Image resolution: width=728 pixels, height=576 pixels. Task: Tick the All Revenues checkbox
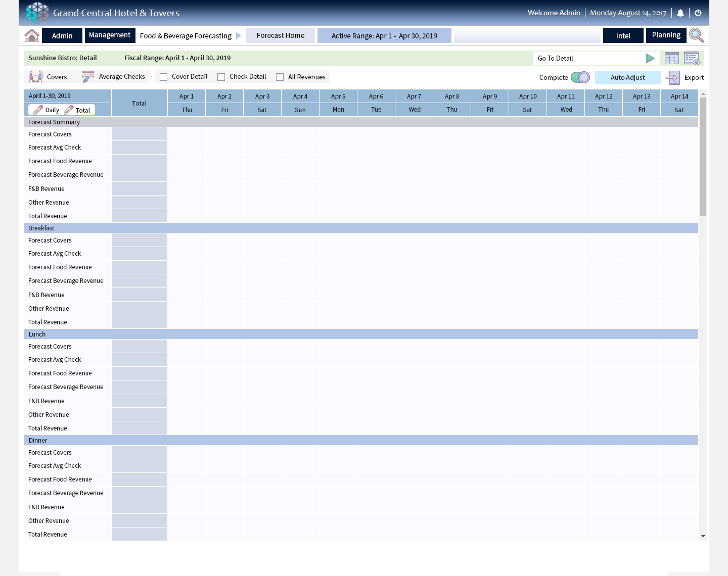pos(280,77)
